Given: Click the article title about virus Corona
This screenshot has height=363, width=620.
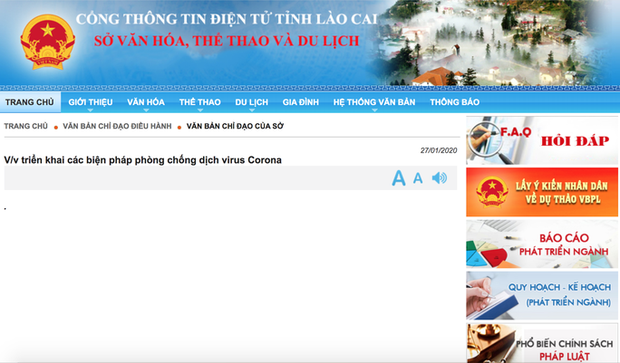Looking at the screenshot, I should coord(143,160).
